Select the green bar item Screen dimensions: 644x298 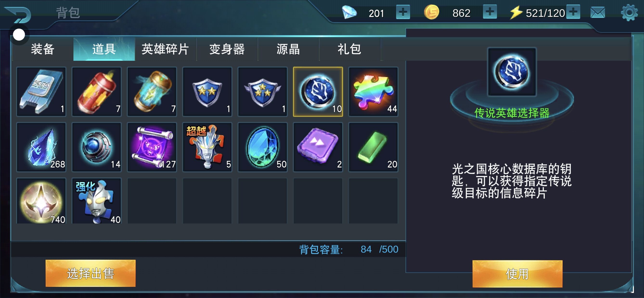(373, 147)
